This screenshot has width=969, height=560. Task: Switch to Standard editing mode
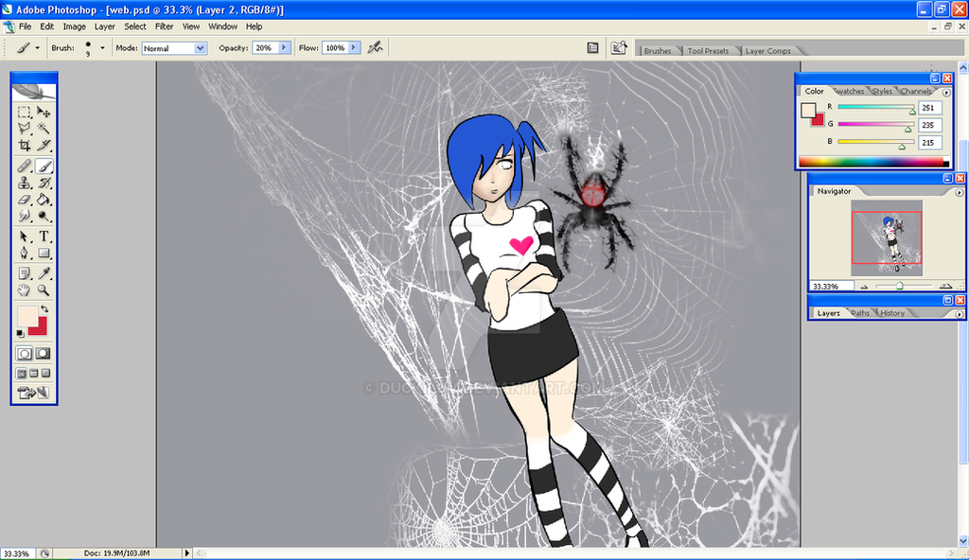click(x=24, y=354)
